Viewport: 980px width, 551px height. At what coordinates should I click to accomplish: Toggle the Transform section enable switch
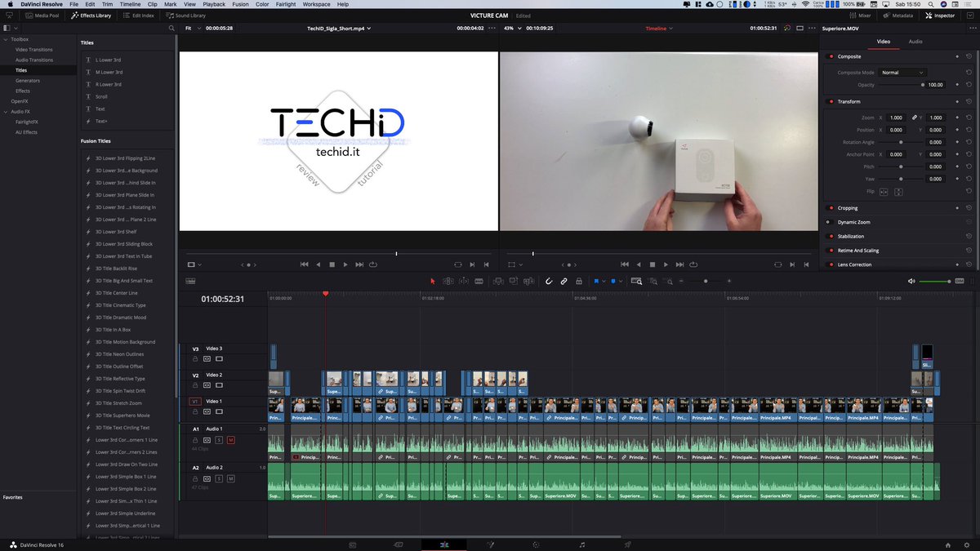click(x=831, y=101)
